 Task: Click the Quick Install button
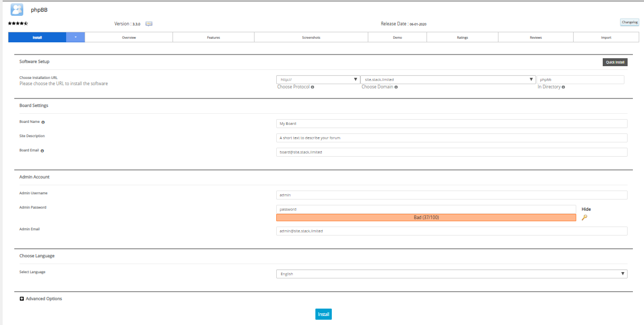[615, 62]
